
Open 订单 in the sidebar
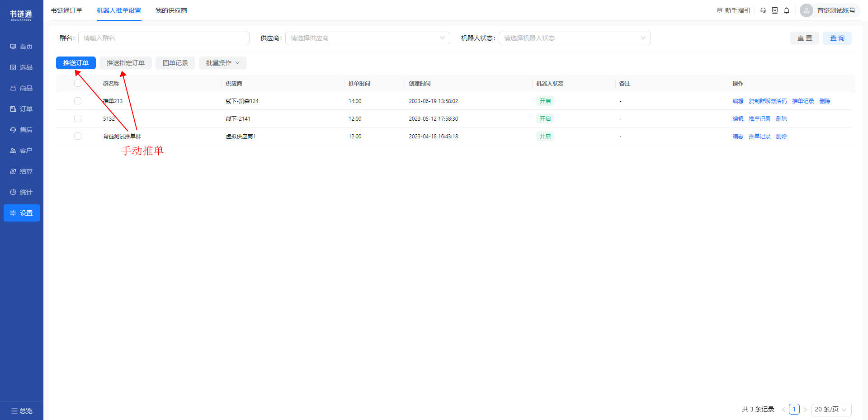point(21,109)
